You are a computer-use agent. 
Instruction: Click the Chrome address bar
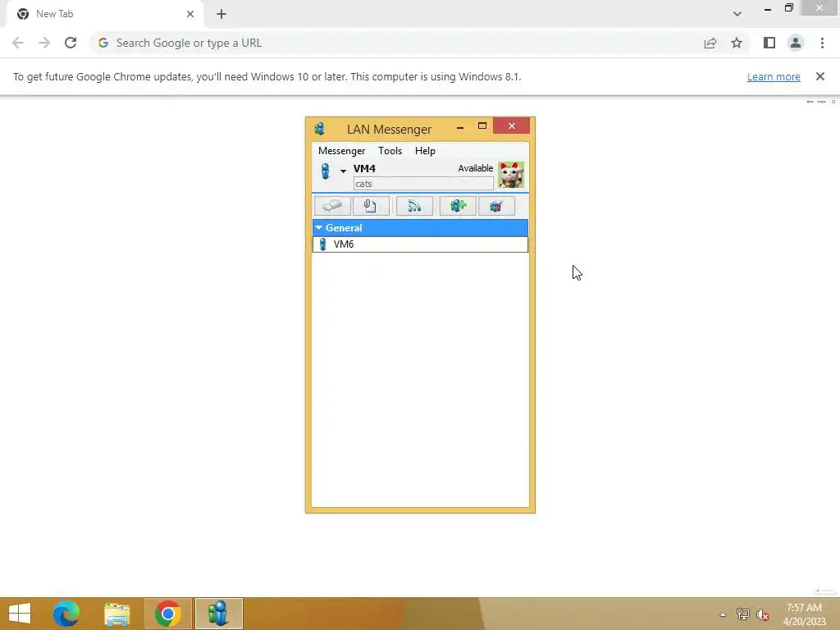click(396, 43)
